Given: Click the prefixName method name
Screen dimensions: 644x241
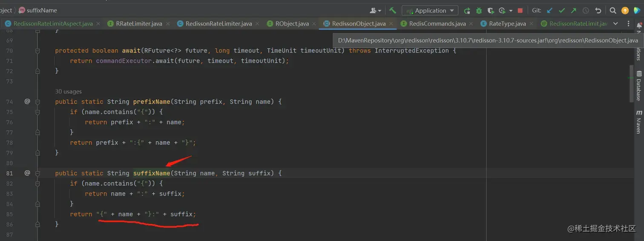Looking at the screenshot, I should click(x=152, y=102).
